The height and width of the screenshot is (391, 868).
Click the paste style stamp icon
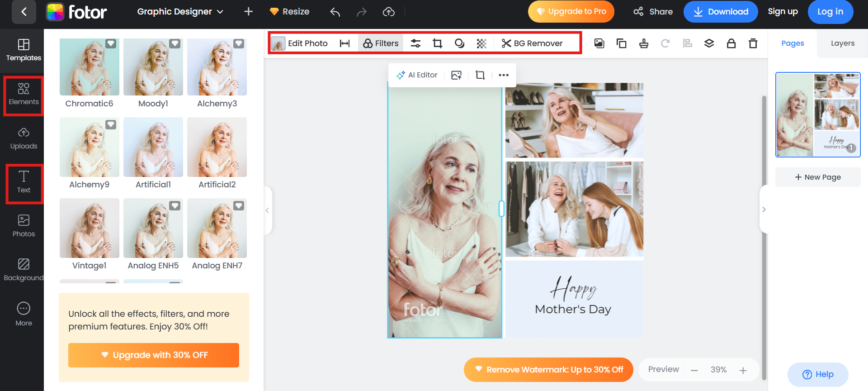(x=644, y=43)
